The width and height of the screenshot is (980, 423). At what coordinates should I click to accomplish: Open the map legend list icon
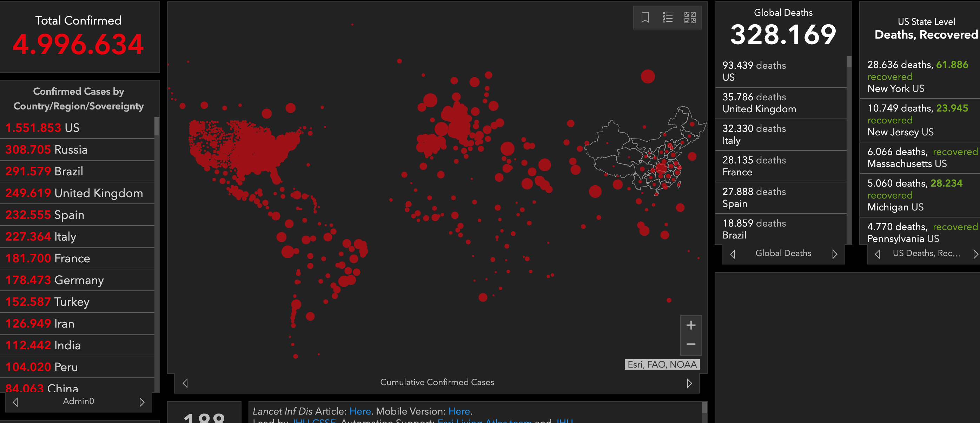pos(667,17)
